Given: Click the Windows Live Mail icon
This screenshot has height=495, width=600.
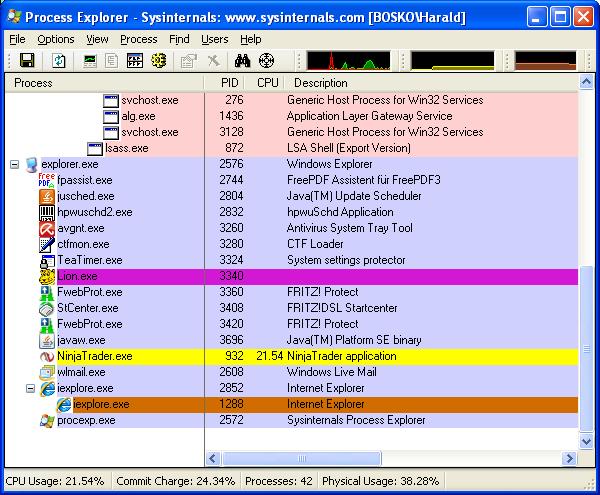Looking at the screenshot, I should coord(47,372).
